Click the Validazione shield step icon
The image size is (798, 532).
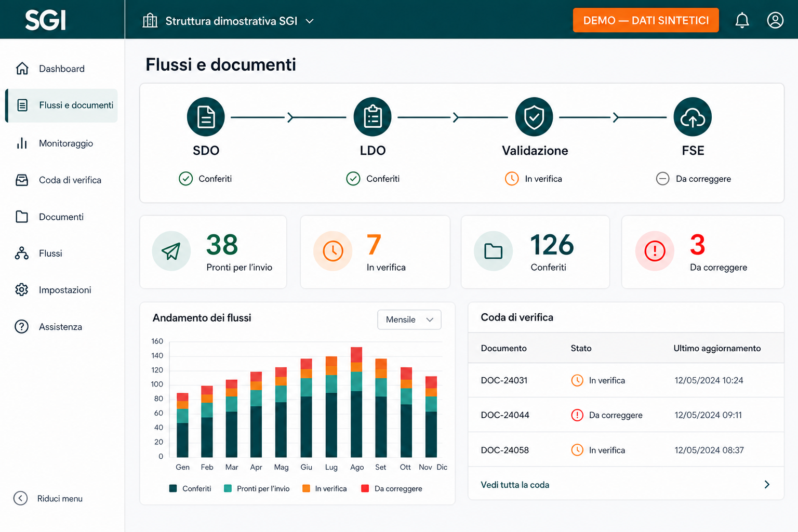[x=534, y=117]
